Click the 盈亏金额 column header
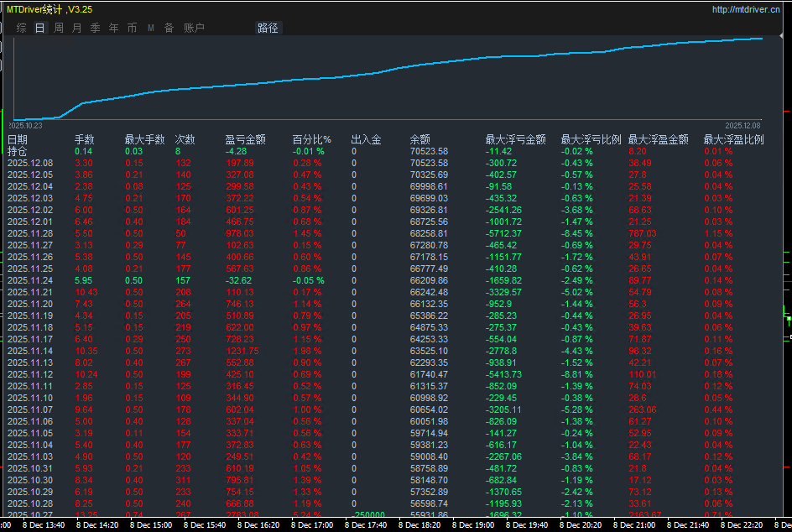This screenshot has width=792, height=532. click(246, 139)
